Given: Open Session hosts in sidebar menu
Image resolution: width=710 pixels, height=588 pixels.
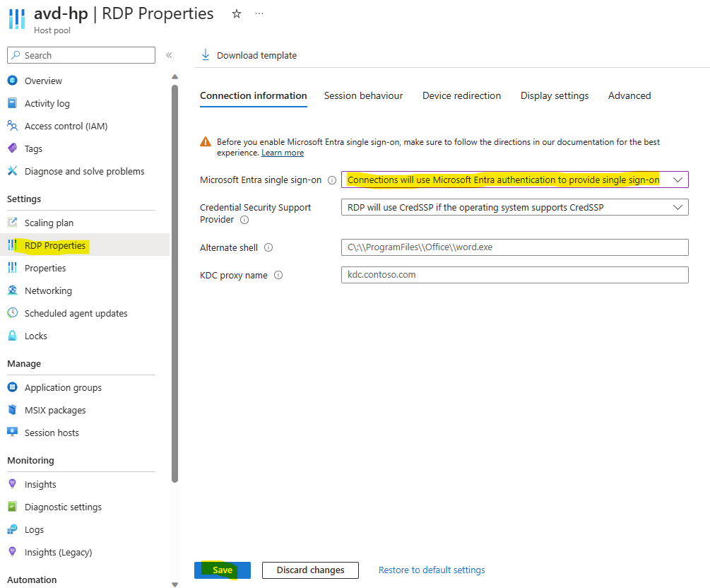Looking at the screenshot, I should (x=52, y=433).
